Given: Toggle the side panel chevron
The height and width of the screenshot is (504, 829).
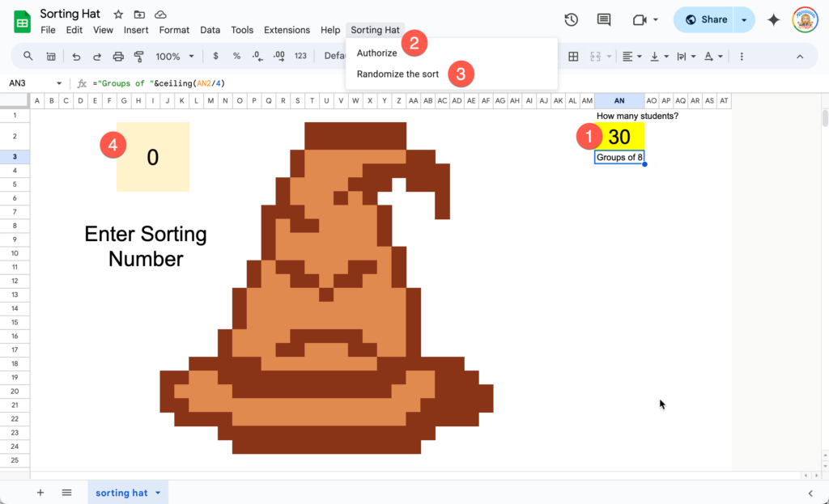Looking at the screenshot, I should [810, 493].
